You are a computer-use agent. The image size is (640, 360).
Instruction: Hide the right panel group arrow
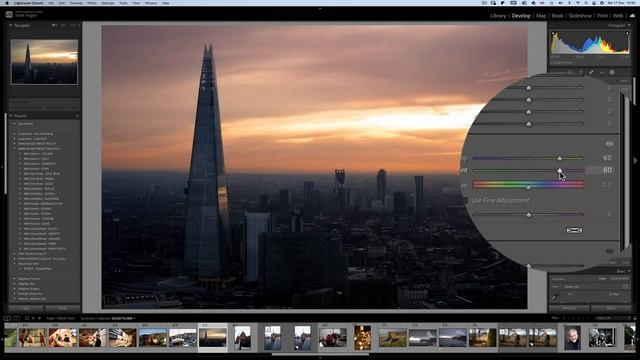coord(636,161)
